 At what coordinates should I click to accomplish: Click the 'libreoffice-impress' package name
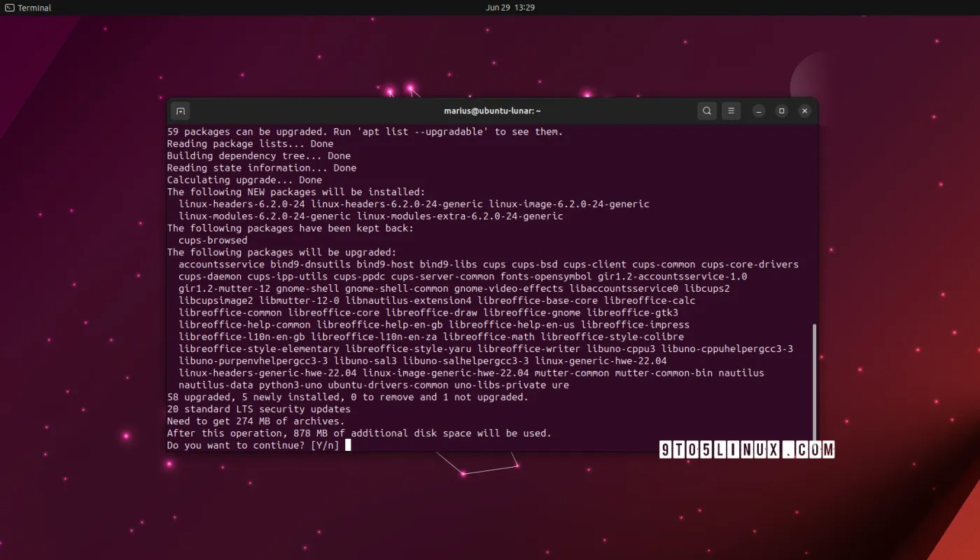tap(636, 325)
